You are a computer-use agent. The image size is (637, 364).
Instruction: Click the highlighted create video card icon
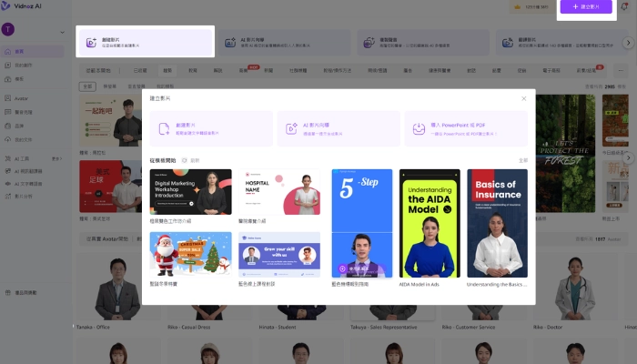coord(91,42)
